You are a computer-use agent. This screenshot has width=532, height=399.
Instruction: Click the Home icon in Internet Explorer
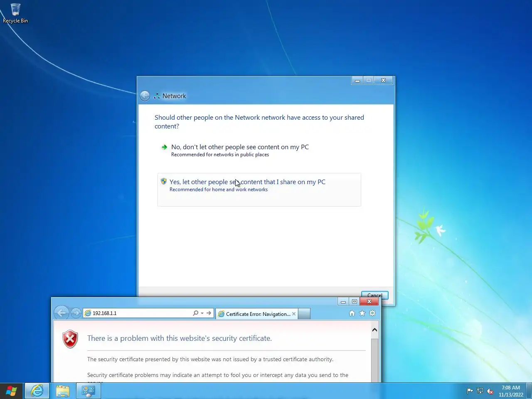pos(352,313)
